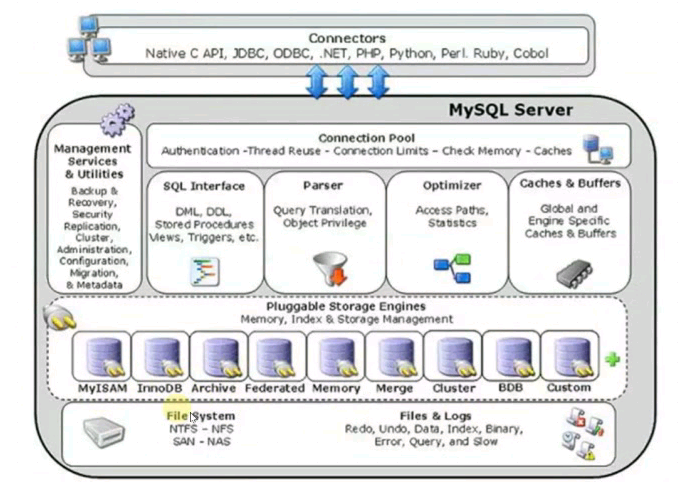Screen dimensions: 679x482
Task: Click the middle blue double-headed arrow
Action: pos(347,81)
